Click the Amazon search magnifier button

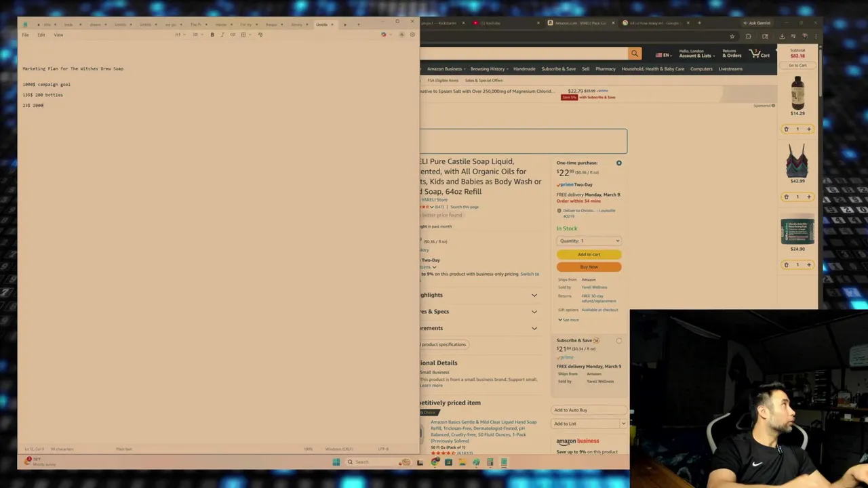(635, 54)
